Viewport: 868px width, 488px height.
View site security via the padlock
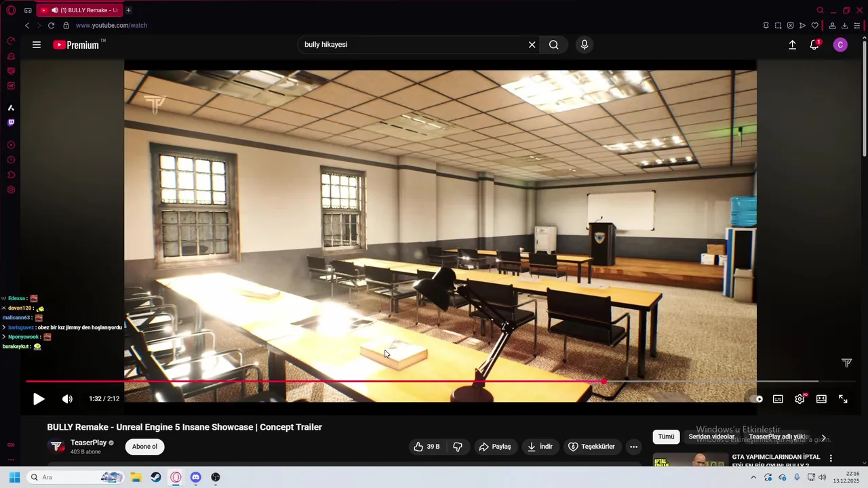coord(66,25)
